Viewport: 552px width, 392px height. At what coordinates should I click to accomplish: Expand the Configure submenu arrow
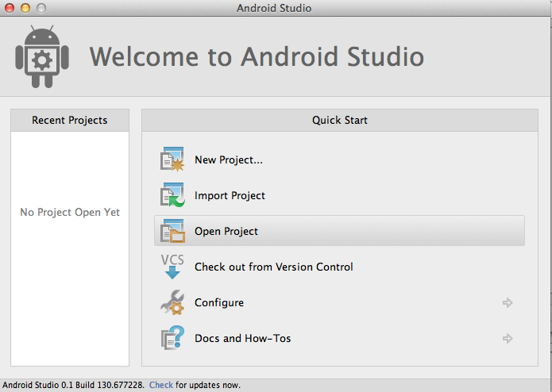(x=508, y=302)
